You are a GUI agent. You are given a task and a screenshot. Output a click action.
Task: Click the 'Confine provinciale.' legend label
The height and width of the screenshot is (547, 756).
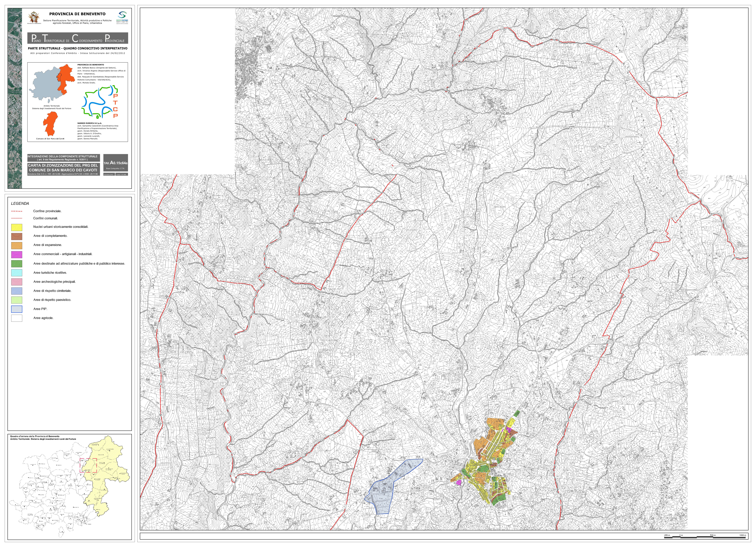pyautogui.click(x=47, y=211)
